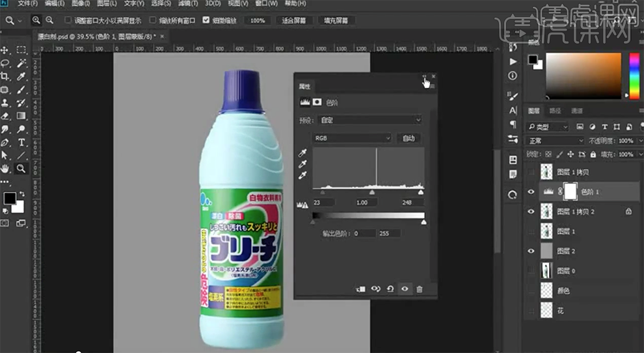Select the Crop tool in toolbar
Viewport: 644px width, 353px height.
pyautogui.click(x=5, y=76)
